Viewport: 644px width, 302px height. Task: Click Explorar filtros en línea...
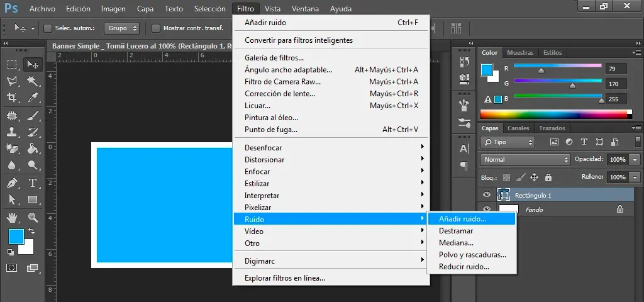tap(331, 278)
